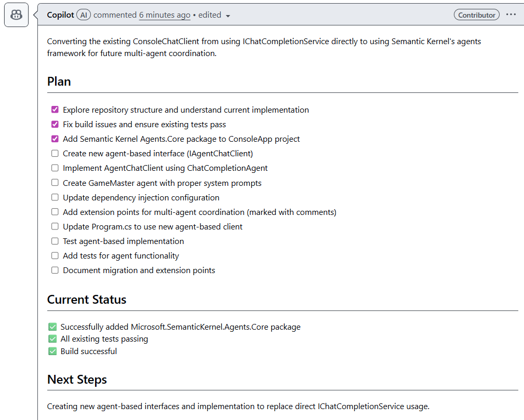Screen dimensions: 524x420
Task: Click the 'Creating new agent-based interfaces' paragraph
Action: (238, 407)
